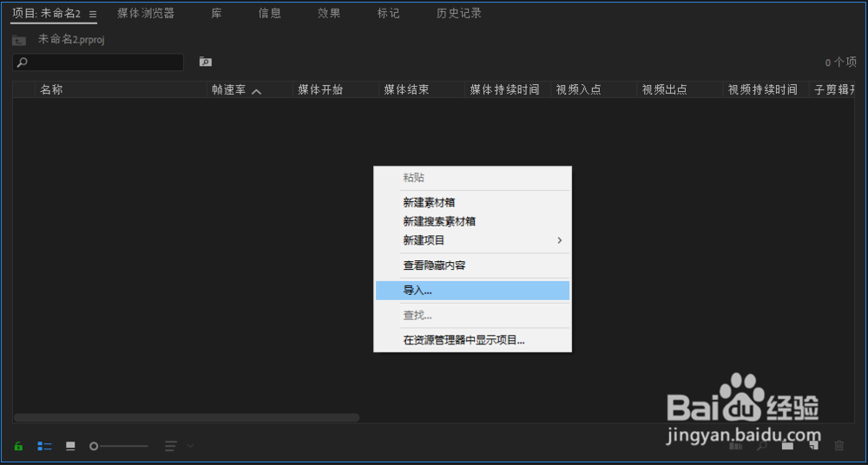This screenshot has height=465, width=868.
Task: Click Automate to Sequence icon
Action: pos(736,445)
